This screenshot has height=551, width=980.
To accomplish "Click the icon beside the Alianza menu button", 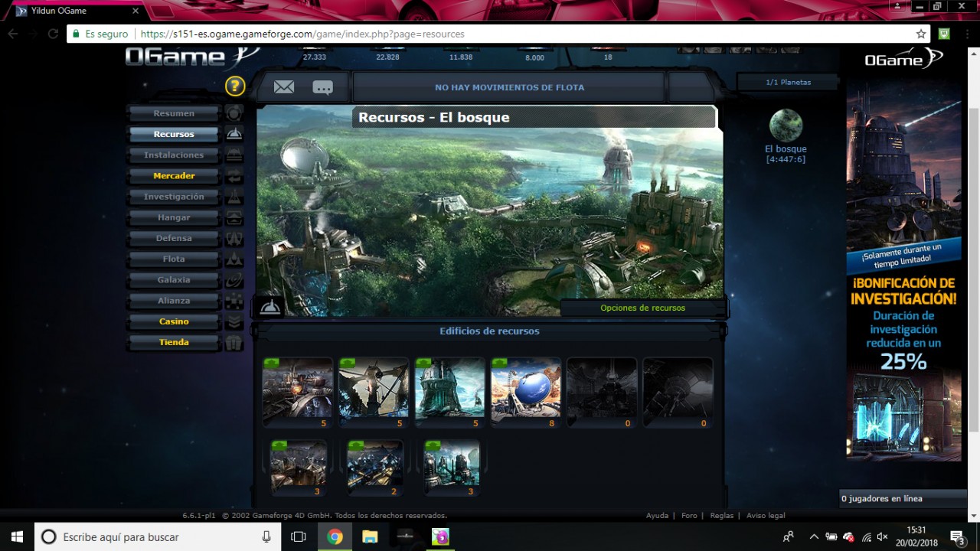I will tap(234, 301).
